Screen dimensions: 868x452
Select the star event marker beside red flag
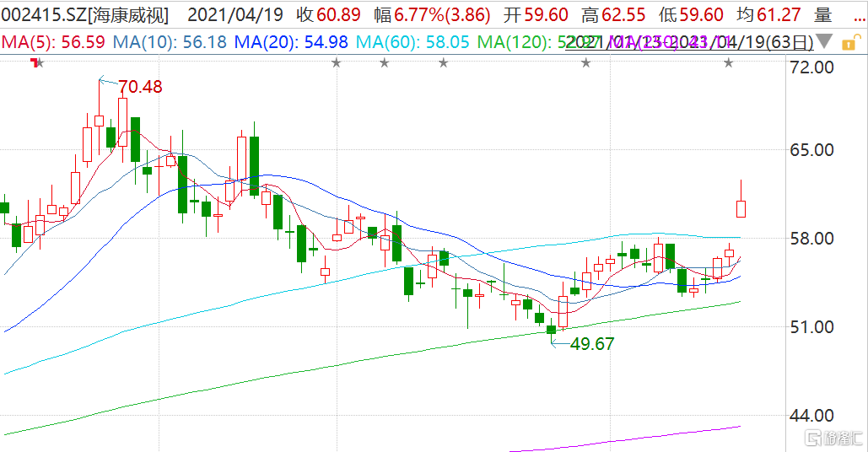[40, 63]
